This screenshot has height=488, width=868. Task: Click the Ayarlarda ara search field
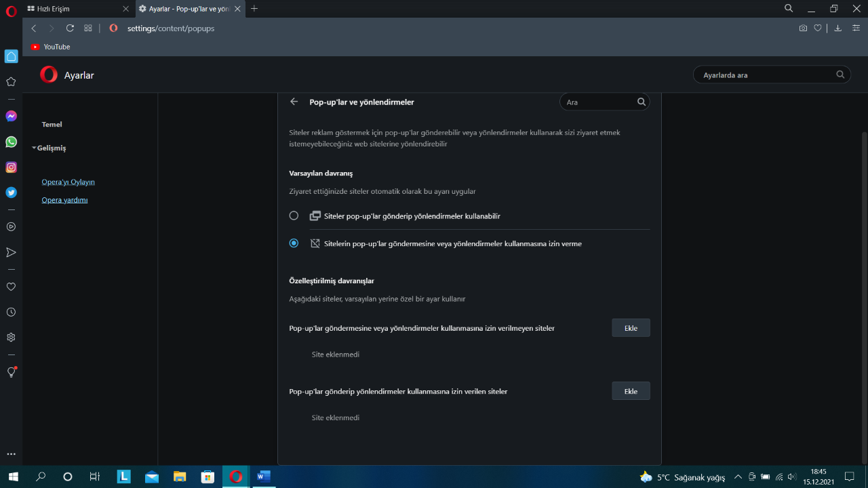coord(772,75)
